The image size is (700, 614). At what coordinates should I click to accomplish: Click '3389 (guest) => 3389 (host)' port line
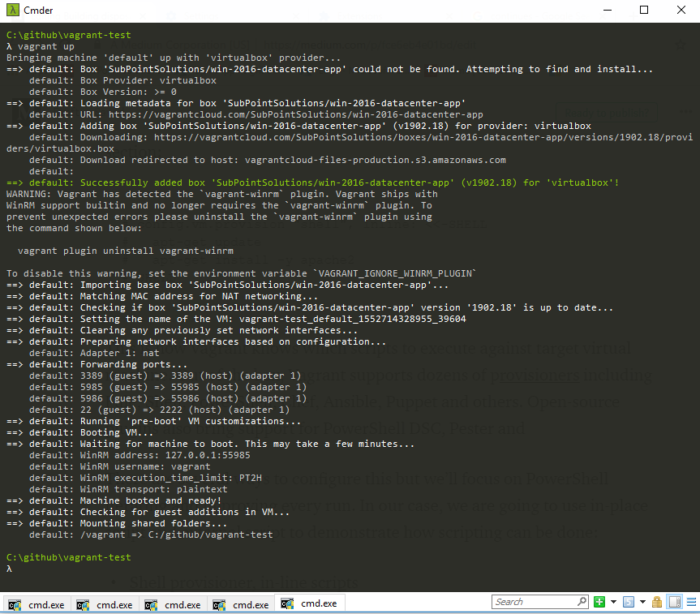pyautogui.click(x=165, y=376)
